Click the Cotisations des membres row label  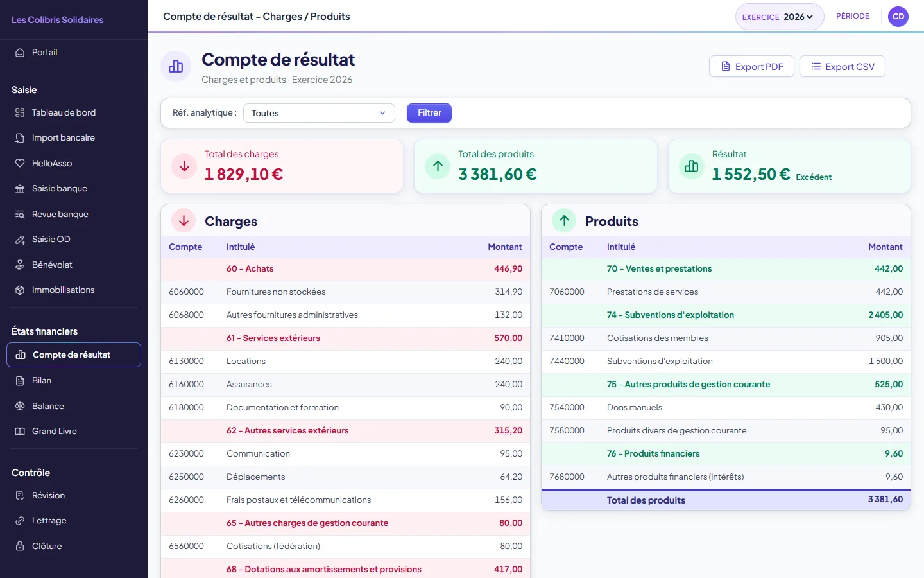[658, 338]
